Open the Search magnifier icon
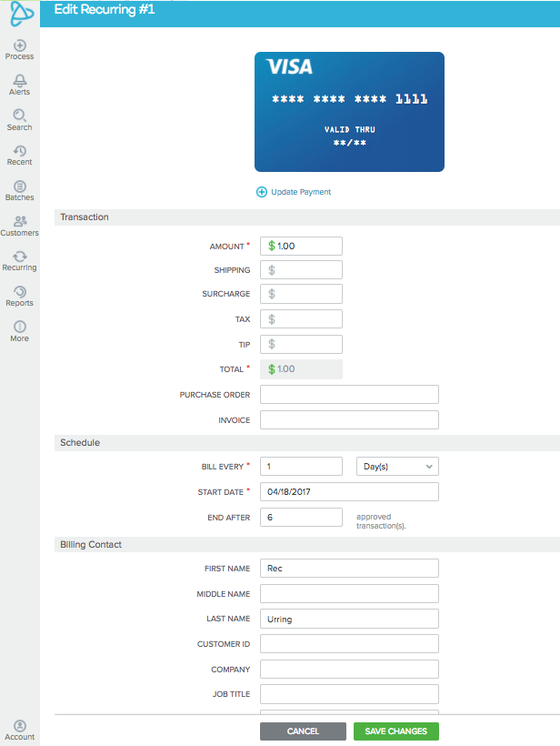Screen dimensions: 560x746 coord(19,116)
